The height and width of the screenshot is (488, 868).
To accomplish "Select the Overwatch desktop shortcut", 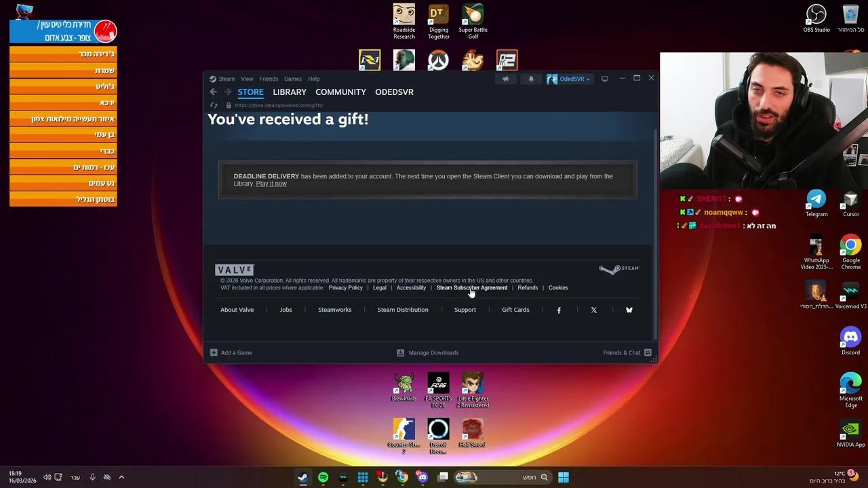I will tap(438, 60).
